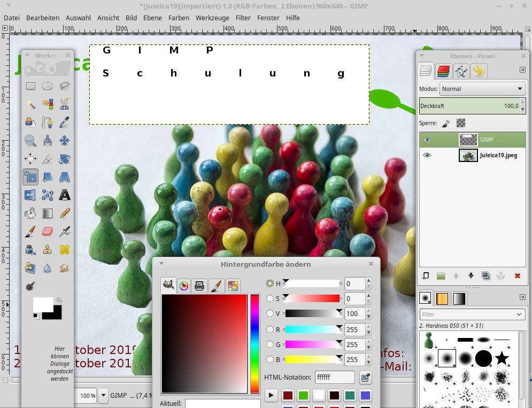Image resolution: width=532 pixels, height=408 pixels.
Task: Duplicate the current layer
Action: point(486,276)
